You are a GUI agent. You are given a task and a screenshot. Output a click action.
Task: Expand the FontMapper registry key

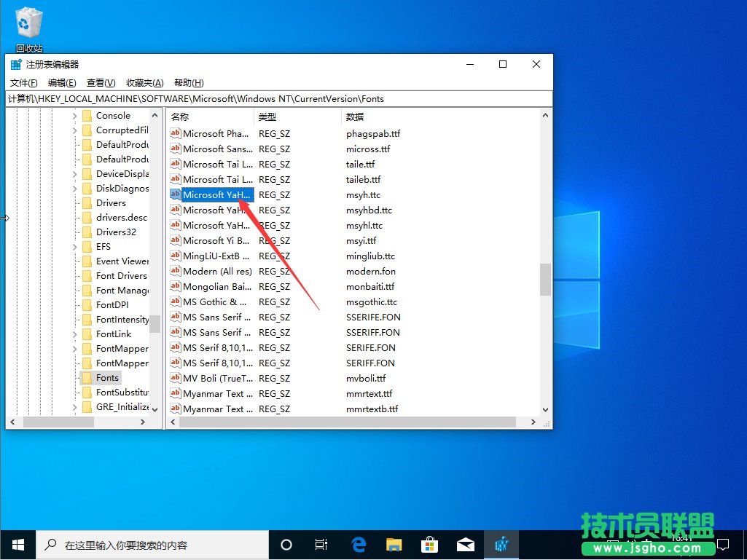pos(74,348)
